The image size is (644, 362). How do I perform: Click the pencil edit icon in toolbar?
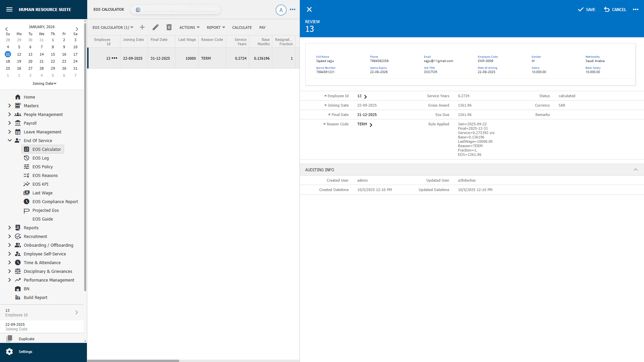click(x=155, y=27)
